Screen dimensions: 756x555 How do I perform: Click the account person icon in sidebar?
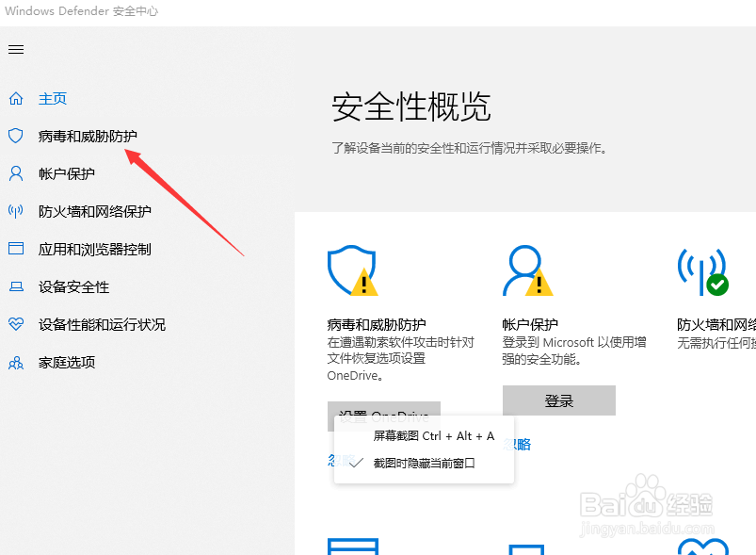click(x=16, y=173)
